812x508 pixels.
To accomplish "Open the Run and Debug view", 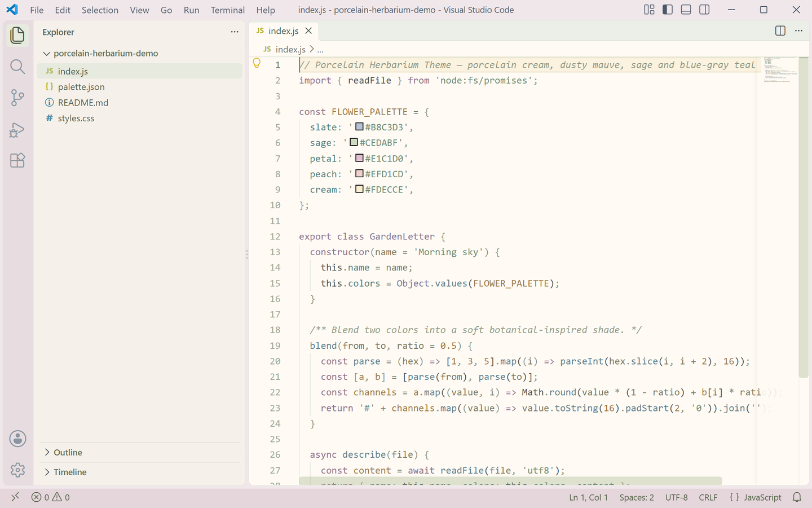I will (17, 129).
